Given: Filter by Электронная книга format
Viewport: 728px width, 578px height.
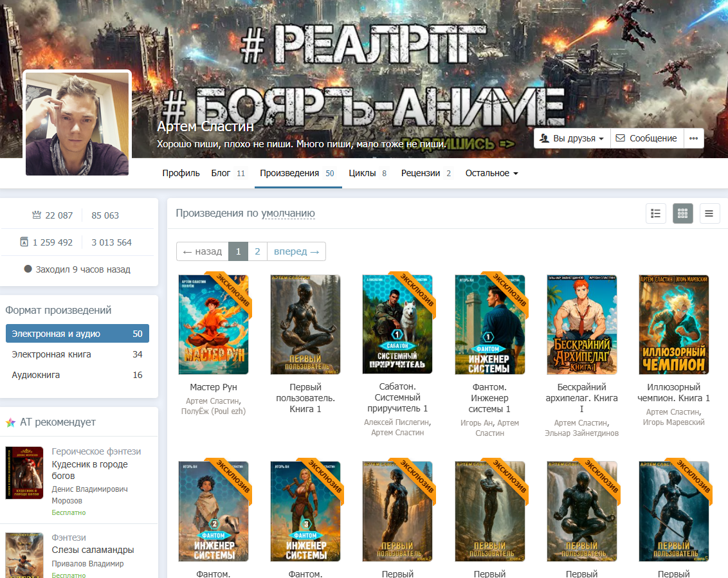Looking at the screenshot, I should point(77,354).
